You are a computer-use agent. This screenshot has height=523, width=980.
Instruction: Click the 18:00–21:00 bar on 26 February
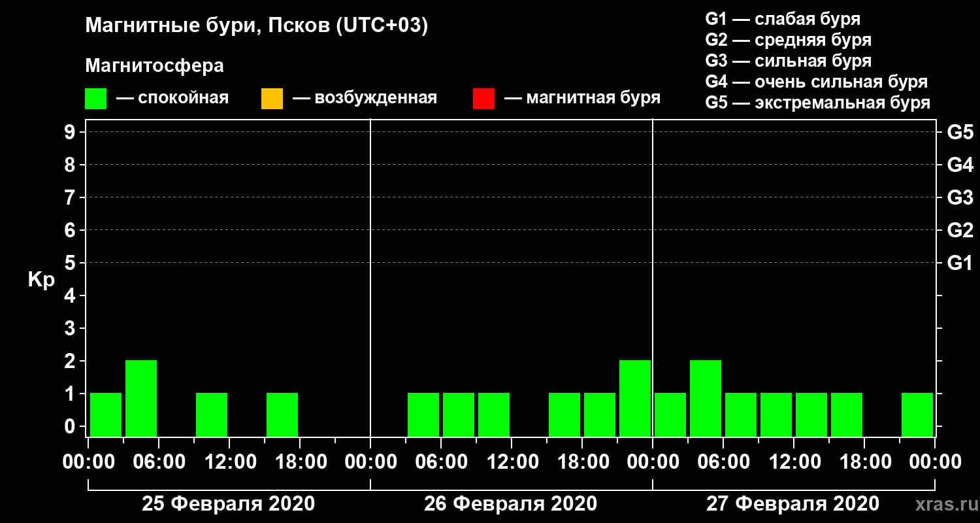click(600, 414)
